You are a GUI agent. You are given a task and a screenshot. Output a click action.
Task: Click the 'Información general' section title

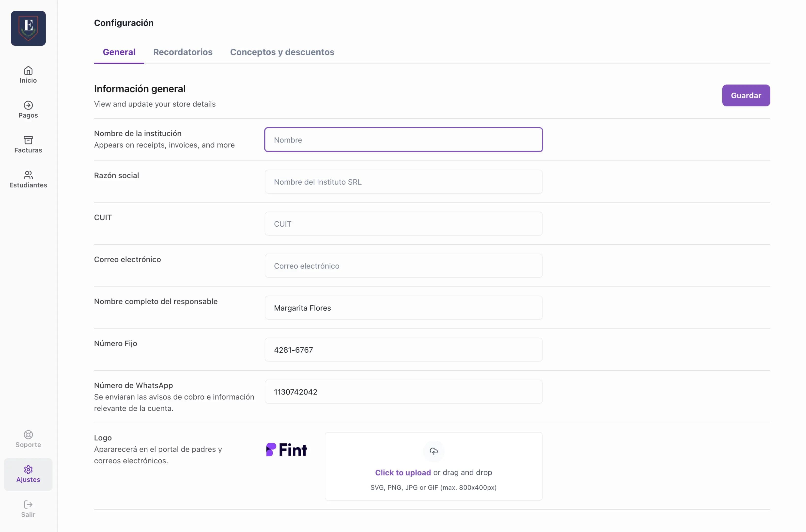[x=140, y=89]
